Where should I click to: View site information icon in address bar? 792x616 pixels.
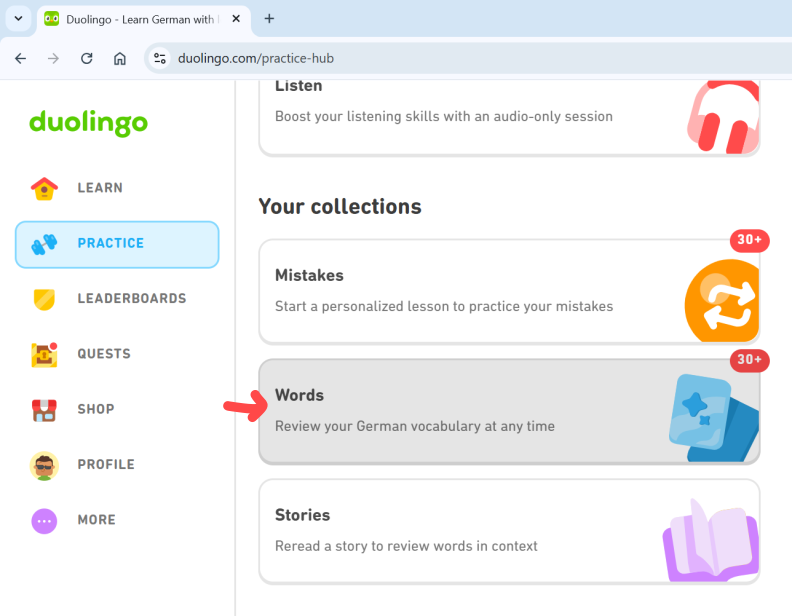[160, 59]
